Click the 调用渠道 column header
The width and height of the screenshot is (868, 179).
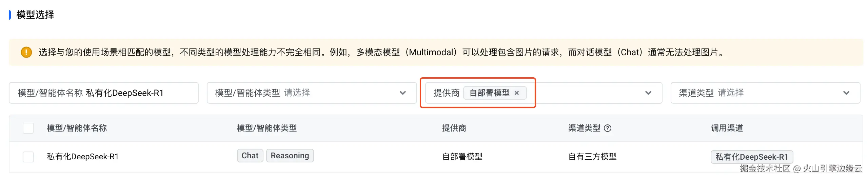tap(727, 128)
